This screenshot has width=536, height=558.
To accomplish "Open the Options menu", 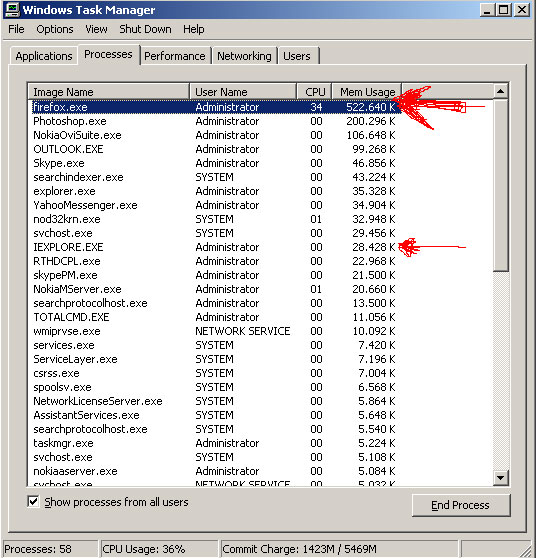I will coord(54,29).
